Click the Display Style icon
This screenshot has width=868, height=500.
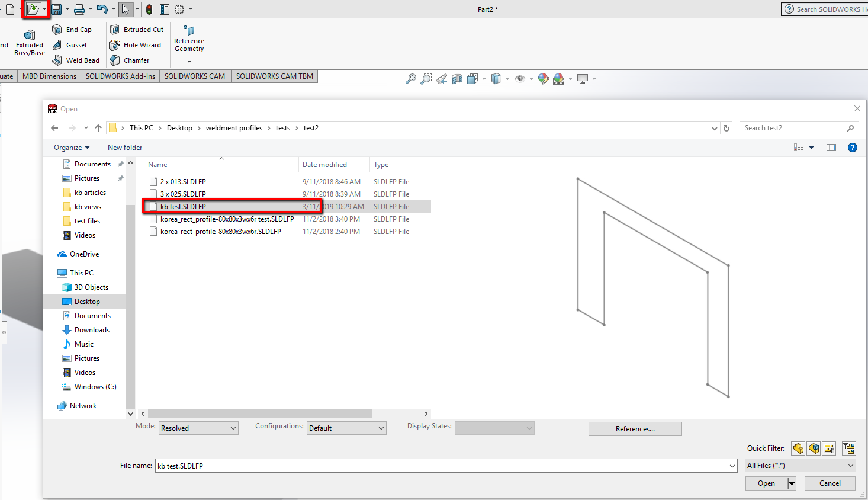pos(497,79)
